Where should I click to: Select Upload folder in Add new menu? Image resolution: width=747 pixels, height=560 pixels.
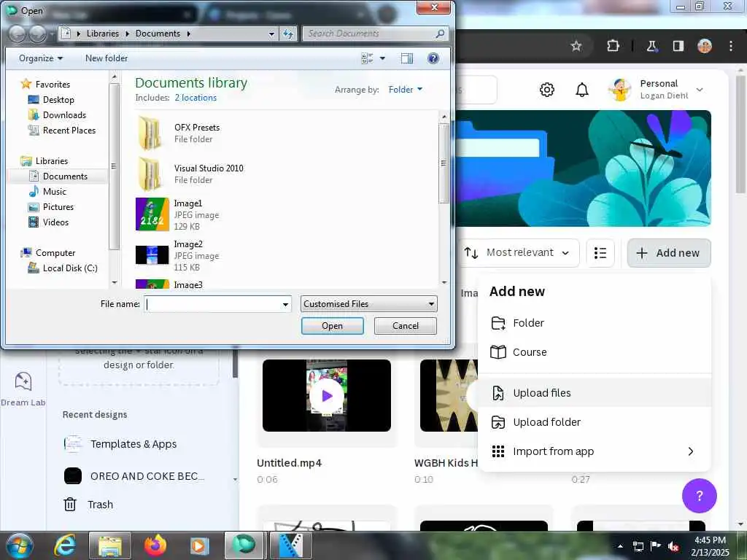pyautogui.click(x=594, y=422)
